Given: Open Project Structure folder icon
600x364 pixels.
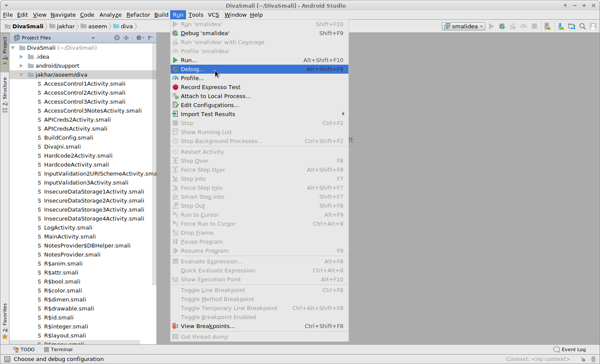Looking at the screenshot, I should (x=572, y=27).
